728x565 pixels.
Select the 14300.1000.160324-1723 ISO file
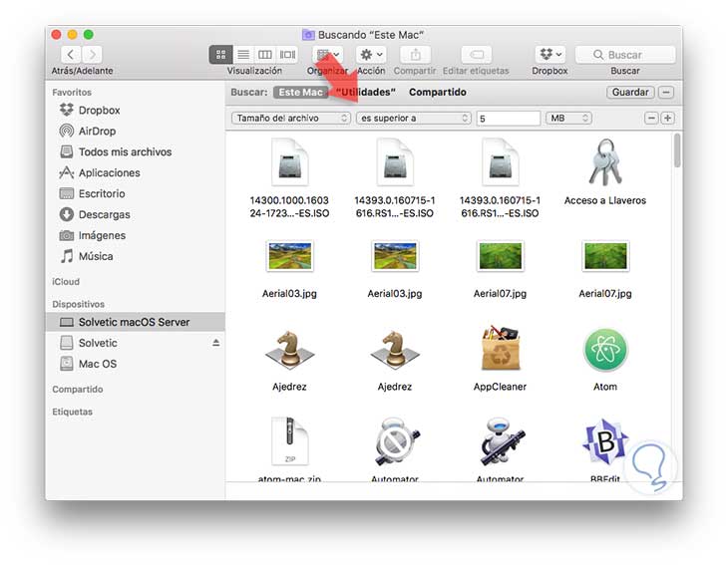(x=290, y=178)
